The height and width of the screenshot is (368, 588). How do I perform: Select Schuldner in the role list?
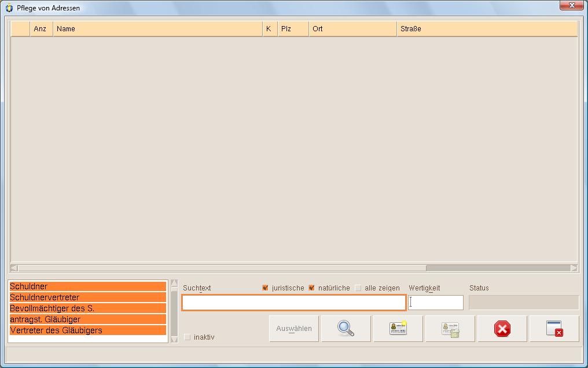(x=88, y=286)
